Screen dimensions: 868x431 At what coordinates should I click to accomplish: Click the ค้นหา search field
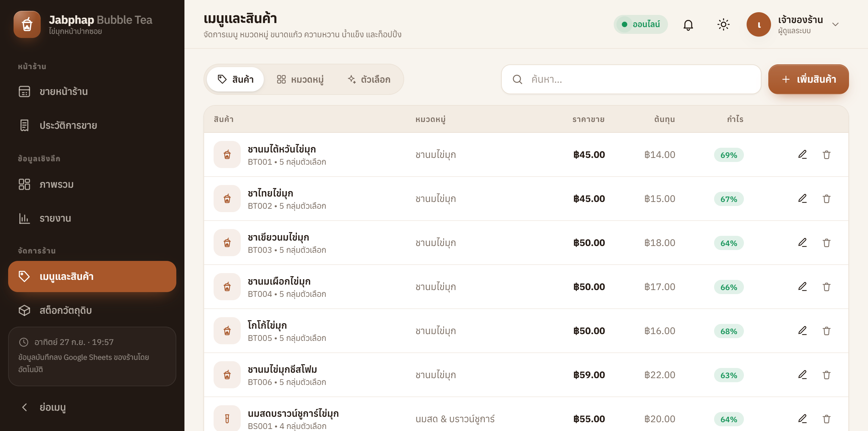(631, 79)
